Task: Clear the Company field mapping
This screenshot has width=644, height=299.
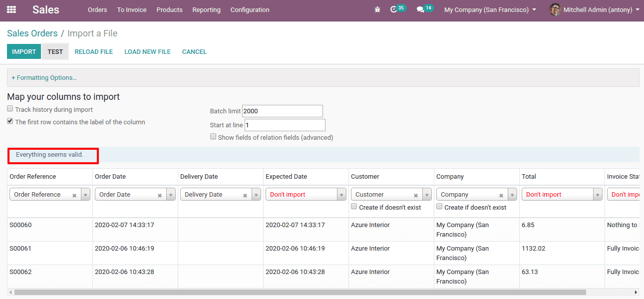Action: tap(501, 196)
